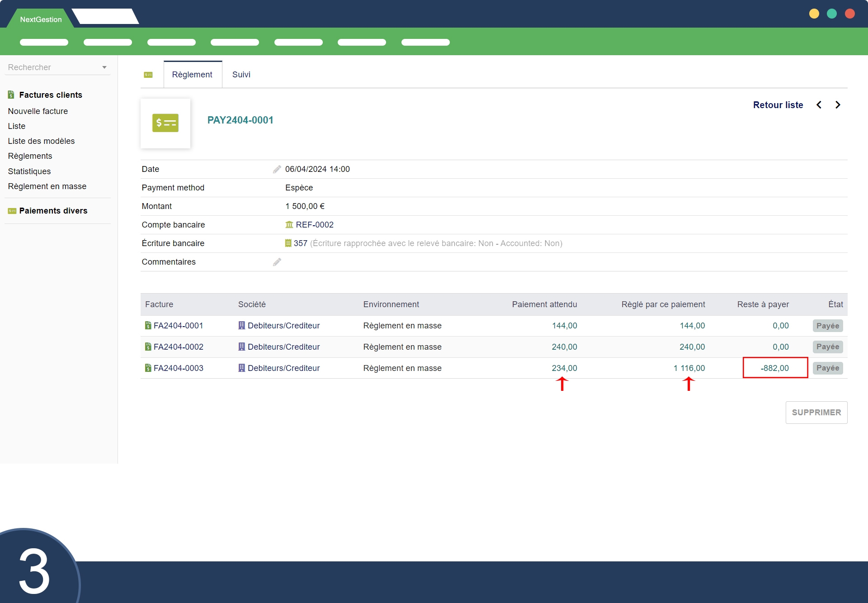Click Nouvelle facture in the sidebar

(38, 111)
